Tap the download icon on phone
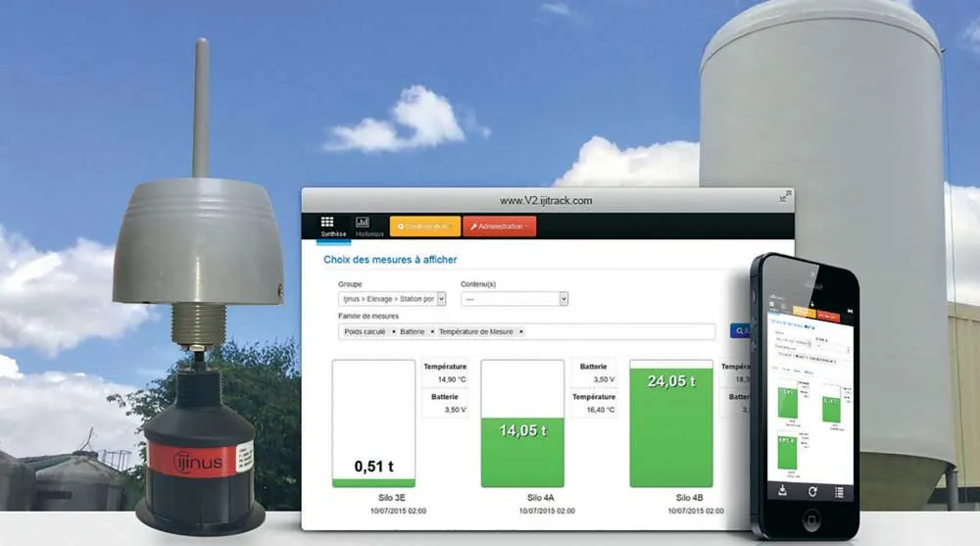This screenshot has height=546, width=980. pyautogui.click(x=782, y=491)
